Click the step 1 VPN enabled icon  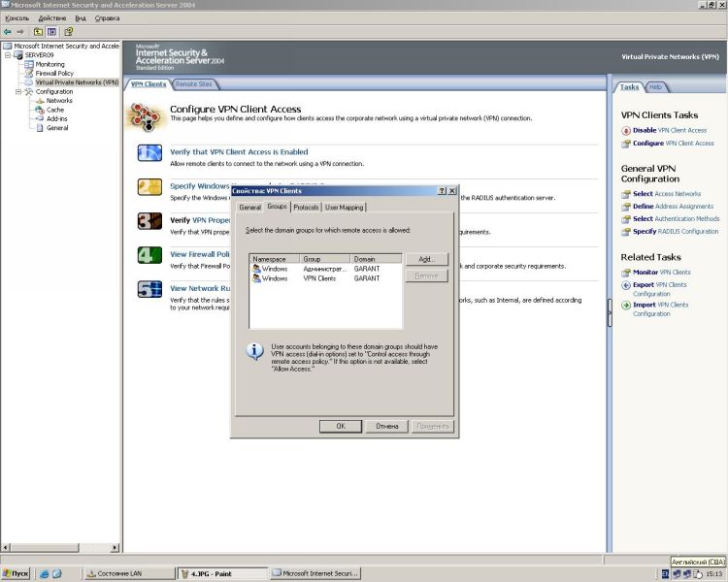149,153
